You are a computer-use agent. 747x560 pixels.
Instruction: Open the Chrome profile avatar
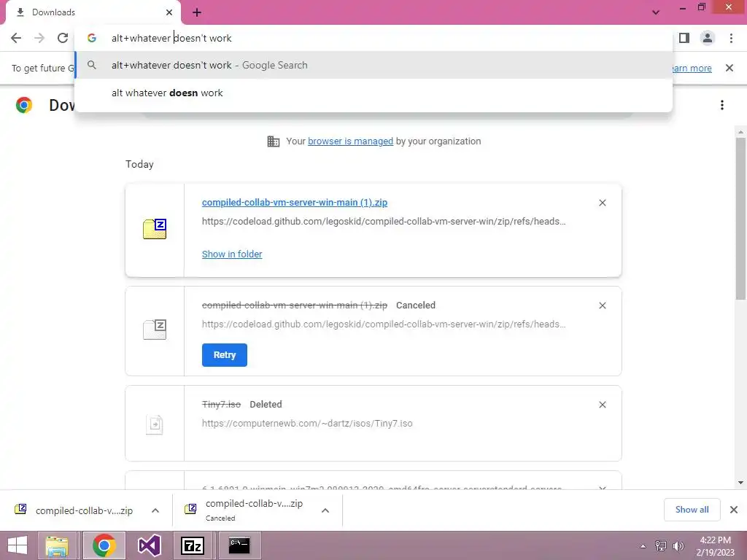[708, 38]
